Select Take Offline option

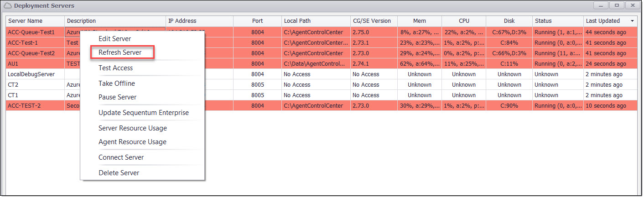tap(116, 83)
